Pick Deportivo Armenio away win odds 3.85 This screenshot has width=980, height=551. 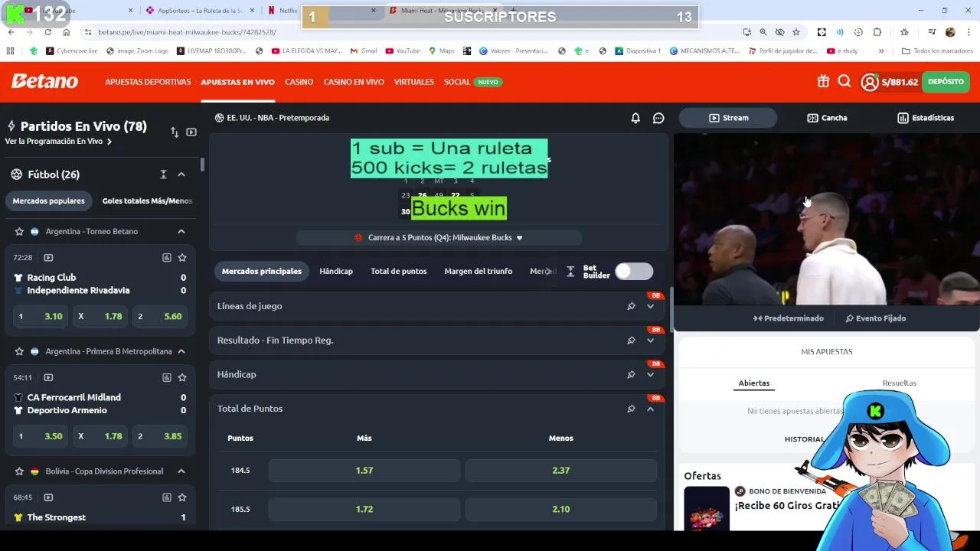(160, 436)
